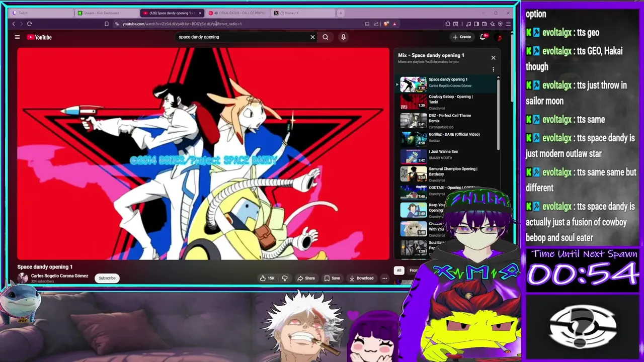The image size is (644, 362).
Task: Click the share icon in address bar
Action: [376, 24]
